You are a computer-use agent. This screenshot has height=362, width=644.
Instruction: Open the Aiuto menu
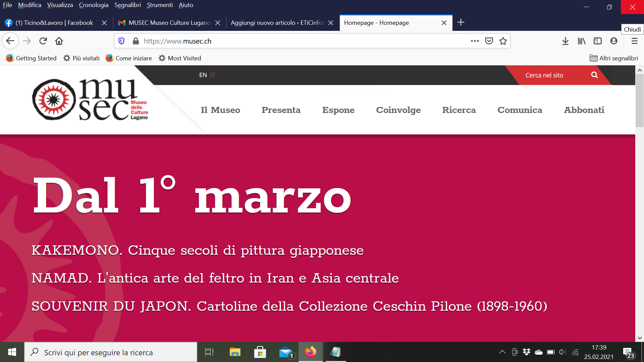[186, 5]
